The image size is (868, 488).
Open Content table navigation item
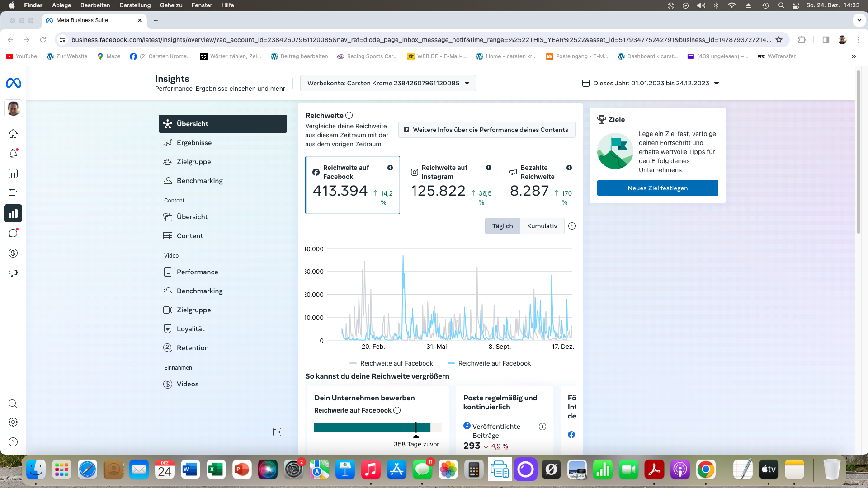pyautogui.click(x=223, y=236)
